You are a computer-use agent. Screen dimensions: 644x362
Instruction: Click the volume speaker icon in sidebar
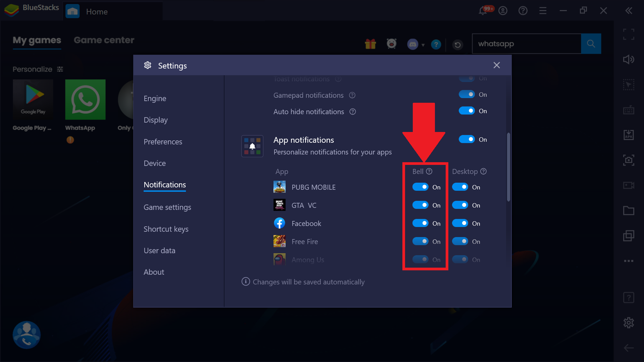[x=629, y=59]
